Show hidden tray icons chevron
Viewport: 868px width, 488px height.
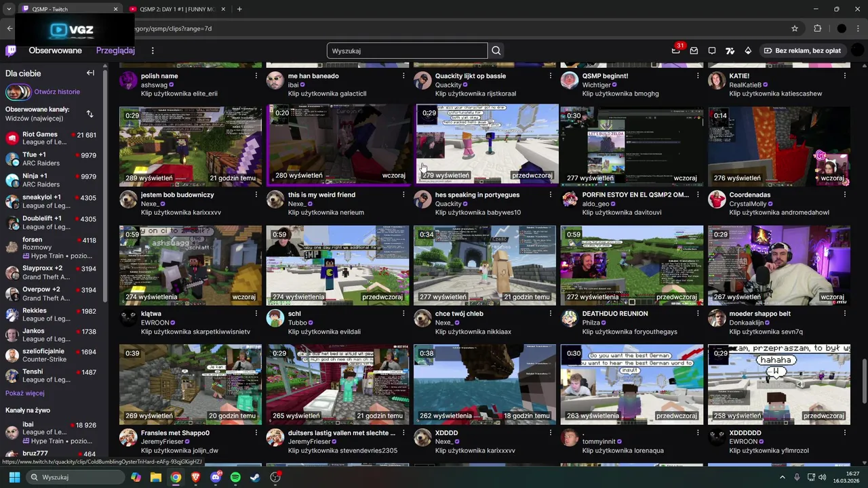point(782,477)
